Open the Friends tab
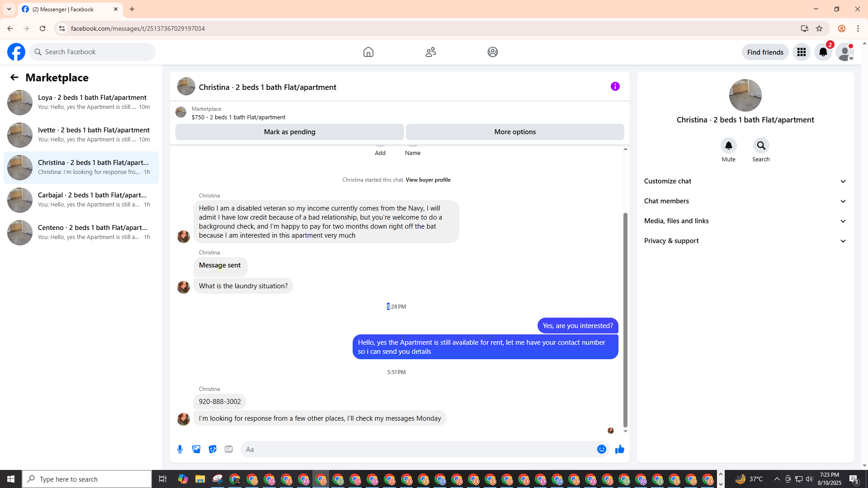The image size is (868, 488). (430, 52)
